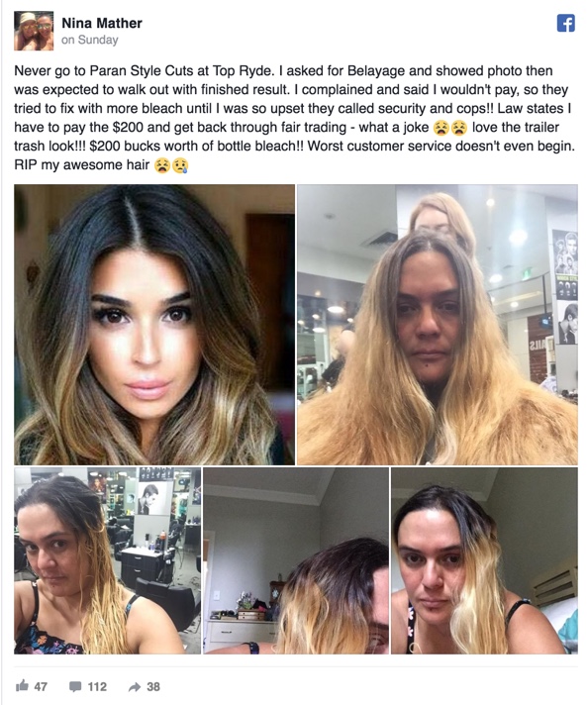The height and width of the screenshot is (705, 588).
Task: Click the Facebook logo icon
Action: click(x=565, y=23)
